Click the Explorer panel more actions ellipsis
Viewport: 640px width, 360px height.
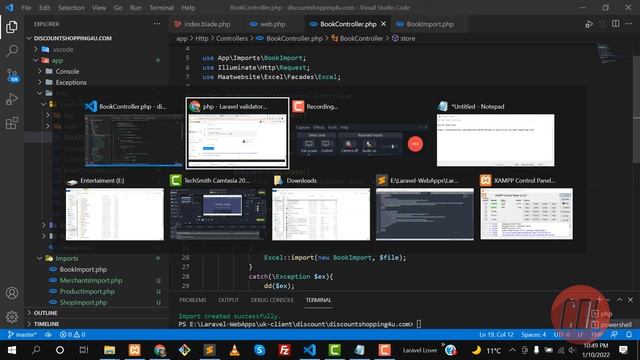coord(157,24)
